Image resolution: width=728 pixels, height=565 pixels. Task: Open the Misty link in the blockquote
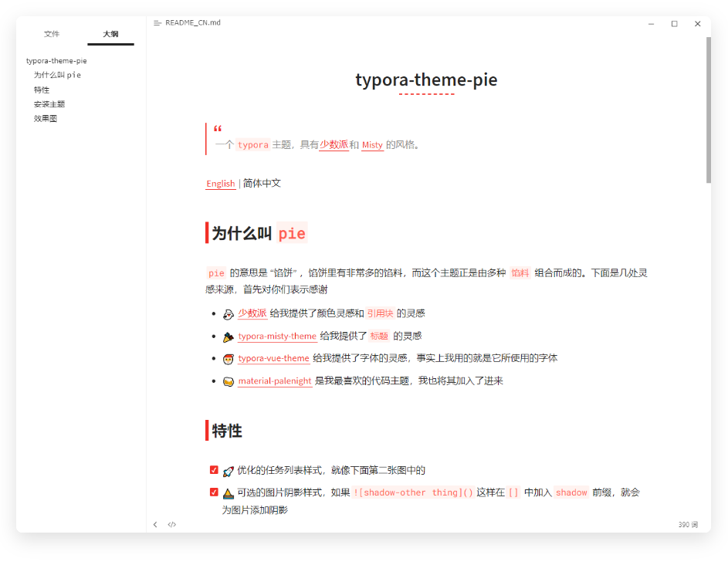pos(372,145)
